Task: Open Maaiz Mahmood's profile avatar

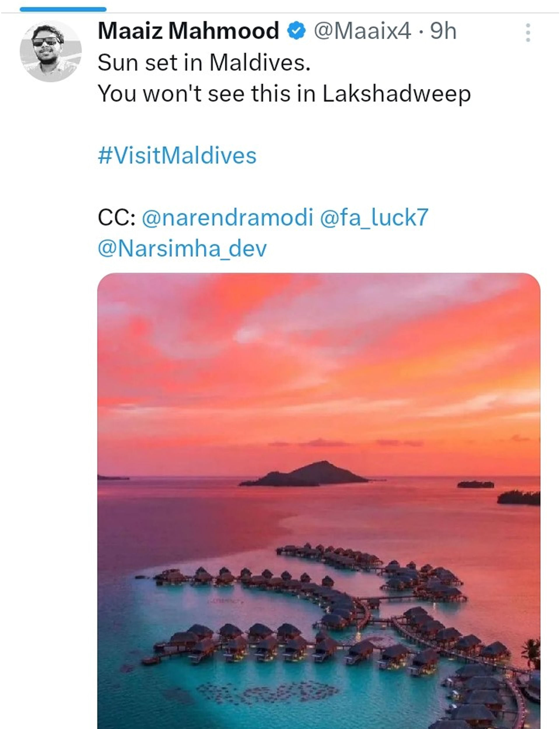Action: click(51, 51)
